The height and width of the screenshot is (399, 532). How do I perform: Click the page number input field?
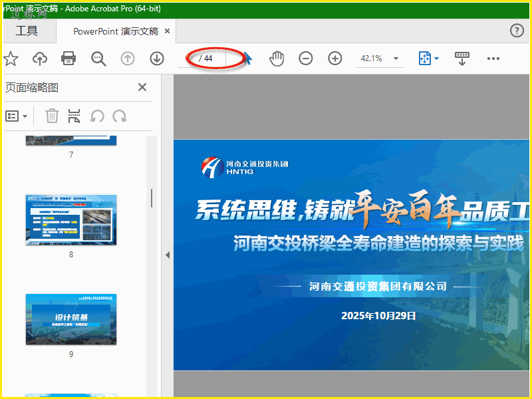pyautogui.click(x=188, y=59)
